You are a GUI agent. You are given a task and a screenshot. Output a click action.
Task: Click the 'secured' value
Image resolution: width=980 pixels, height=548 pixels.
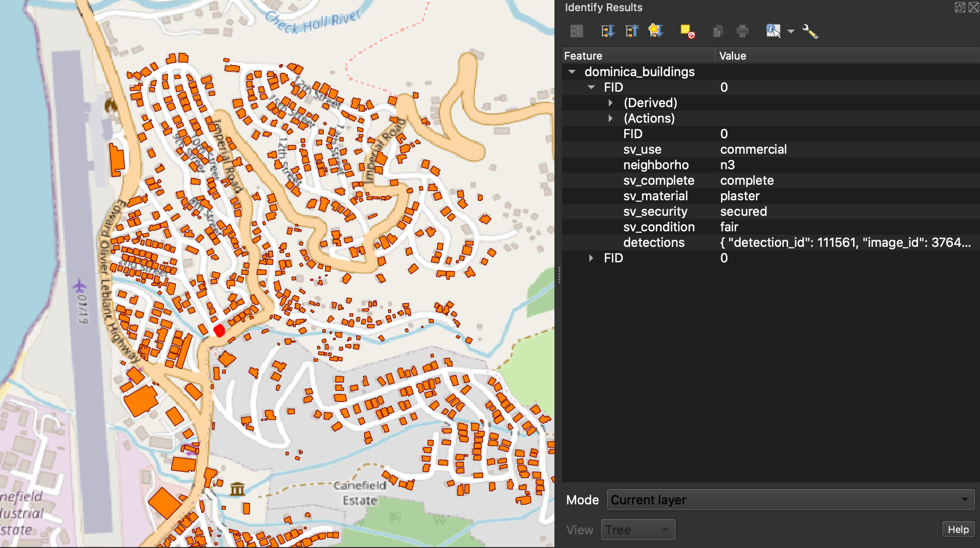[743, 211]
